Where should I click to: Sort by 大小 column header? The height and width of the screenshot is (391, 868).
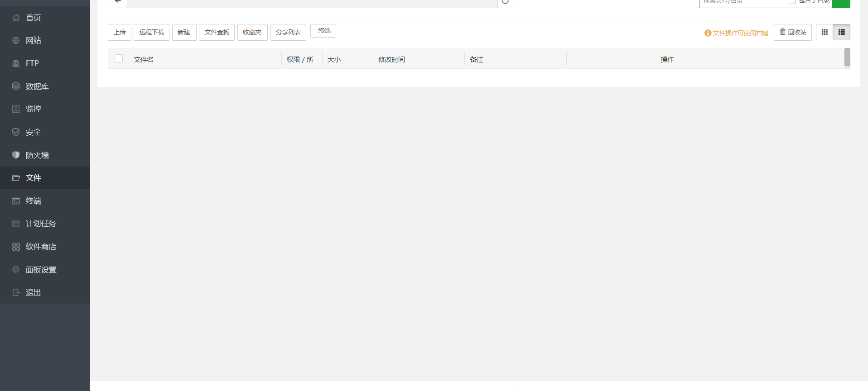(x=334, y=59)
